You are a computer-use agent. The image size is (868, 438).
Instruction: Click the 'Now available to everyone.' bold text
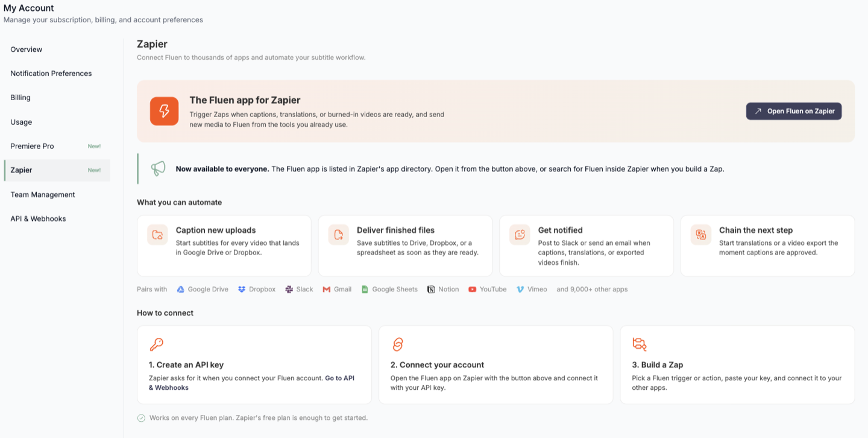pyautogui.click(x=222, y=169)
